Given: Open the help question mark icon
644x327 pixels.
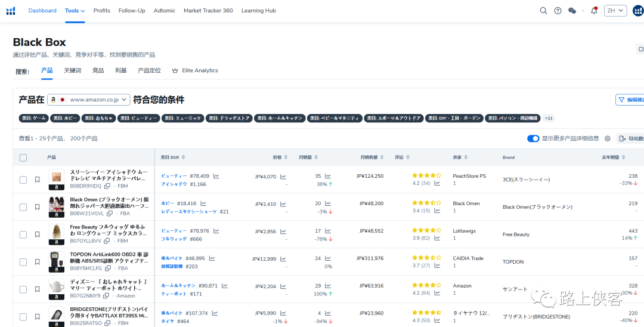Looking at the screenshot, I should tap(558, 11).
